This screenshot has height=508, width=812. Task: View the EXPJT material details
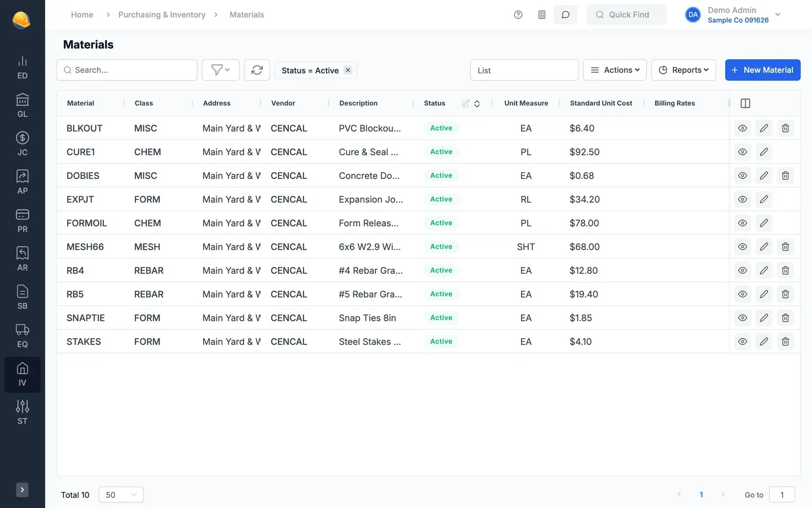pos(743,199)
